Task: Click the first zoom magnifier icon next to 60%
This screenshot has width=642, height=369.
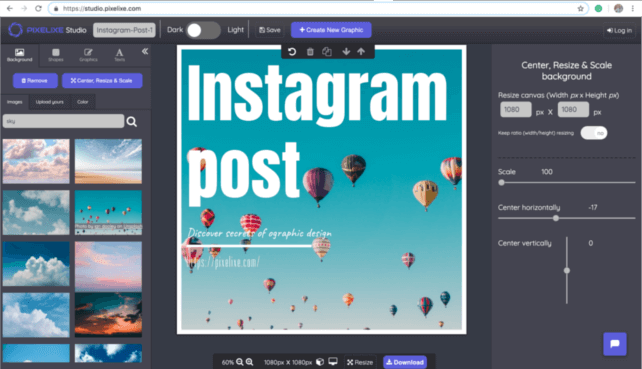Action: (240, 362)
